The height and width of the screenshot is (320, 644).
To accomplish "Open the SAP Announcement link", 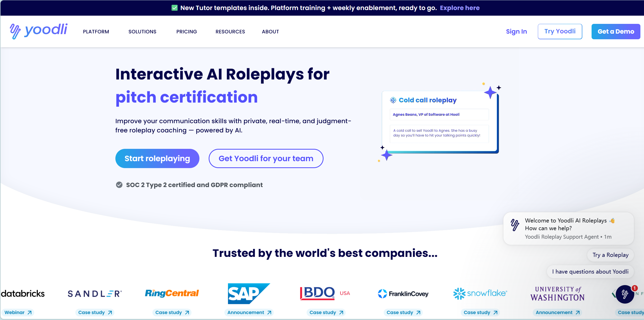I will pyautogui.click(x=249, y=313).
